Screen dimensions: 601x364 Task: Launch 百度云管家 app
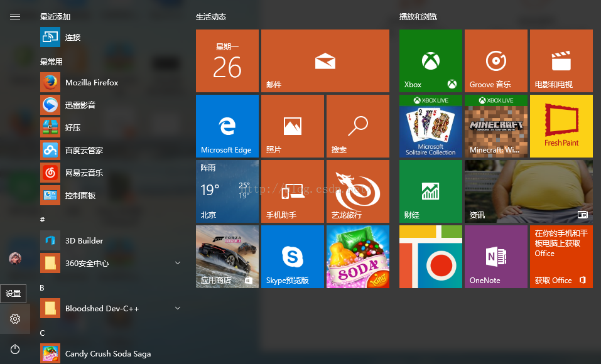coord(111,150)
